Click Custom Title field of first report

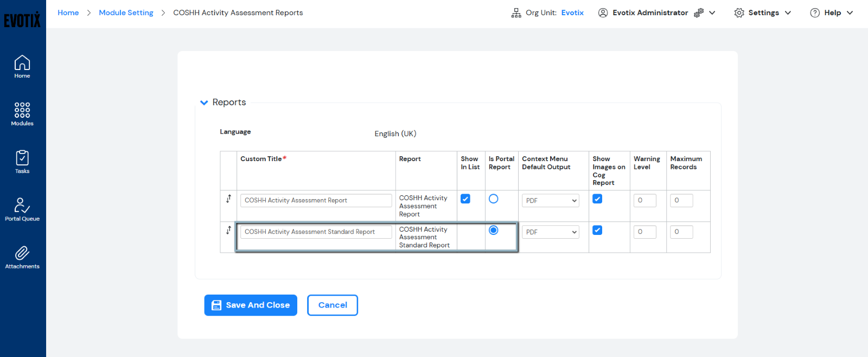tap(316, 201)
